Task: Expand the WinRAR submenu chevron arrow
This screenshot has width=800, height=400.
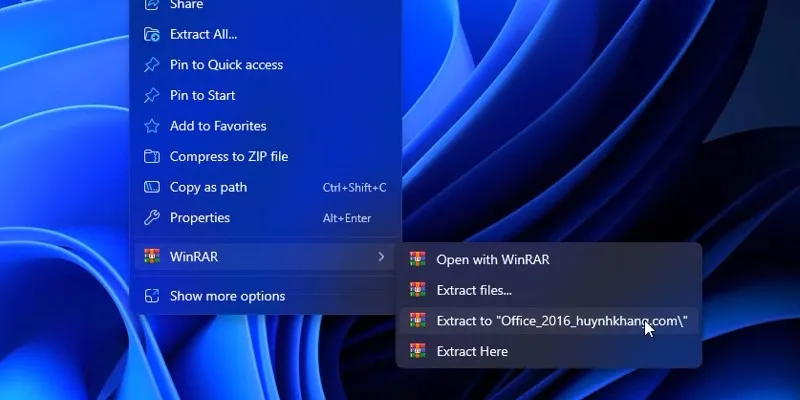Action: (x=381, y=257)
